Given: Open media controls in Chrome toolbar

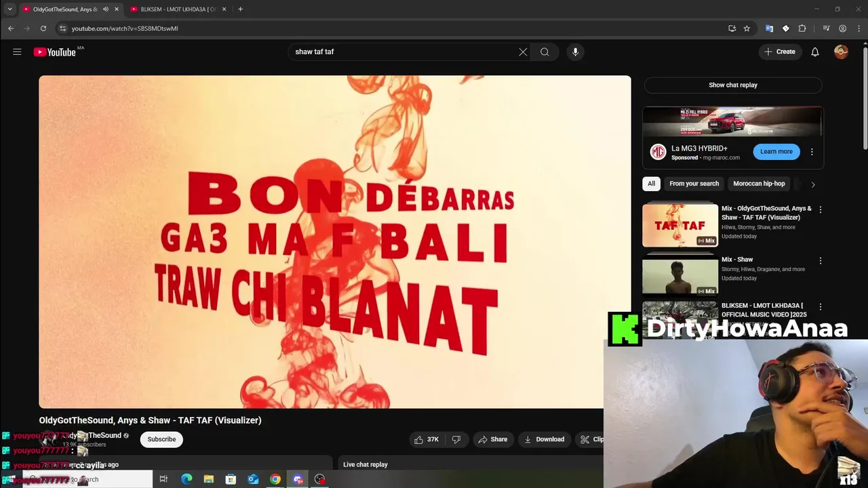Looking at the screenshot, I should (x=826, y=28).
